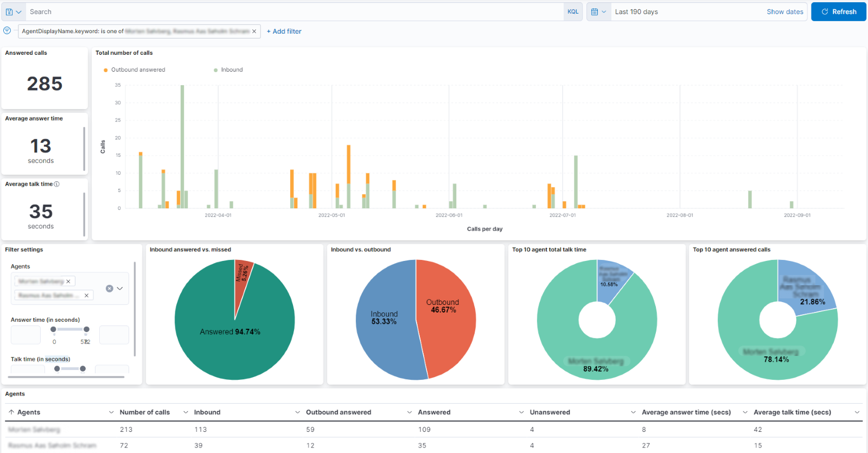Open the Inbound column header menu
The width and height of the screenshot is (868, 453).
point(297,412)
